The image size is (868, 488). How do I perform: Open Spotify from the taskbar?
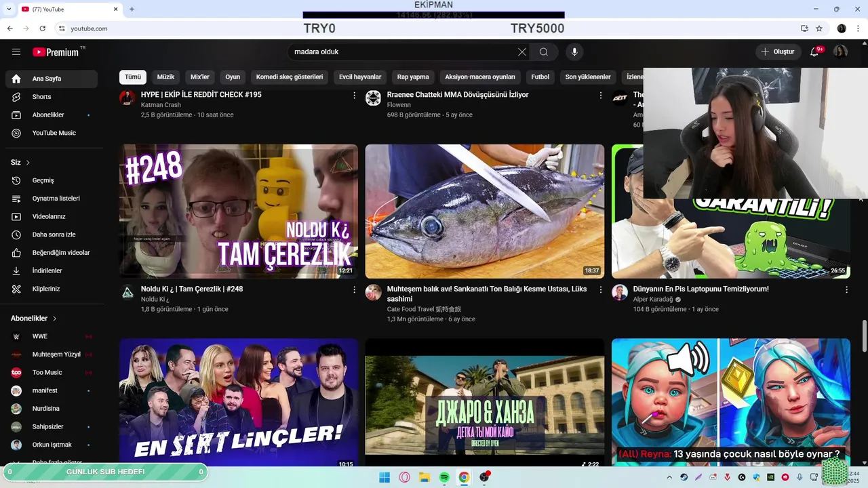(444, 477)
